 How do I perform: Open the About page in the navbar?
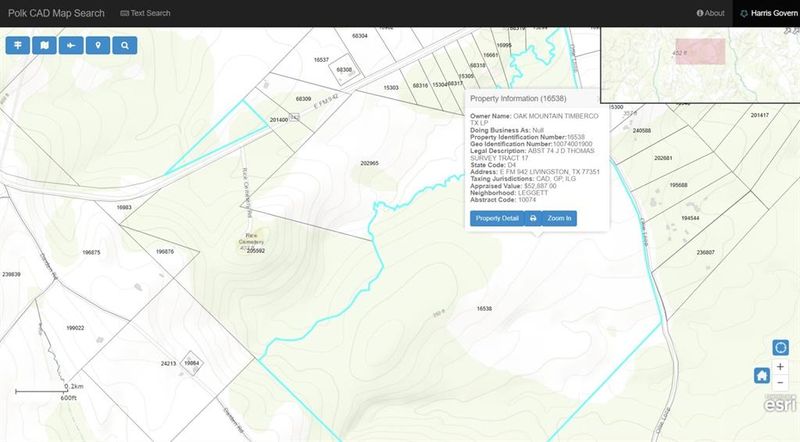tap(710, 13)
